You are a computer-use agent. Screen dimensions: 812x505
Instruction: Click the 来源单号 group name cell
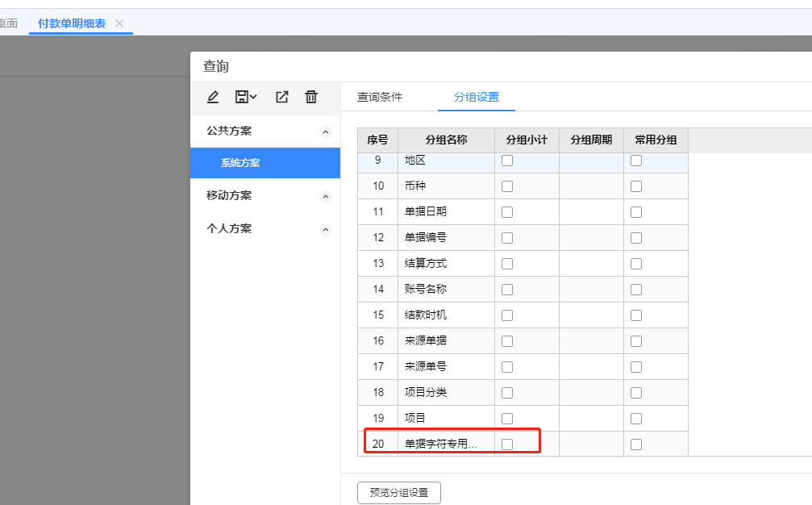click(447, 367)
